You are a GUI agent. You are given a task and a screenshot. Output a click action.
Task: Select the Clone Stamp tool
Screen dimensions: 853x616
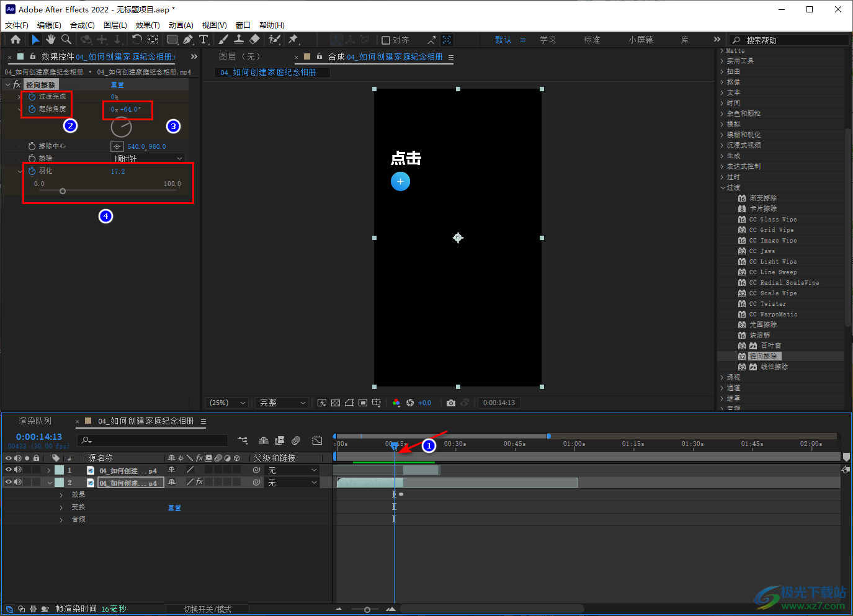(239, 40)
